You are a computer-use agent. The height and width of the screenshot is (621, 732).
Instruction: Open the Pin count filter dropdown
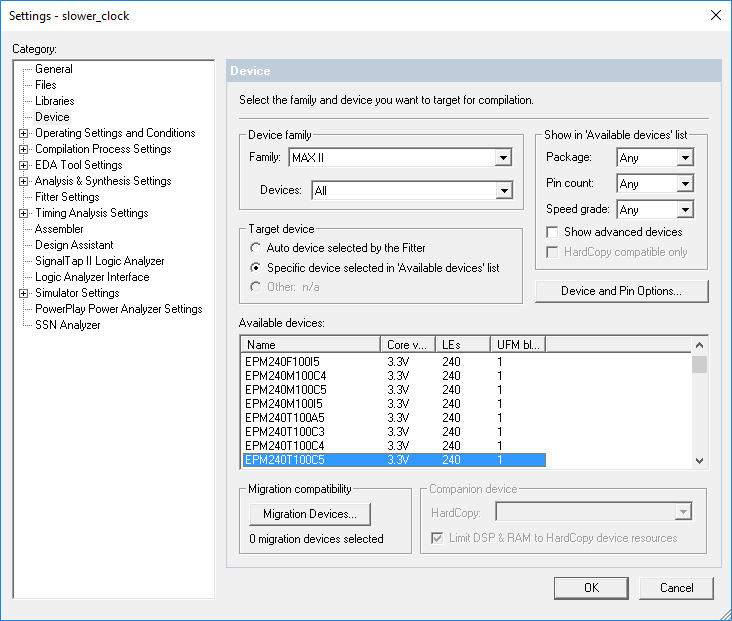[x=684, y=184]
